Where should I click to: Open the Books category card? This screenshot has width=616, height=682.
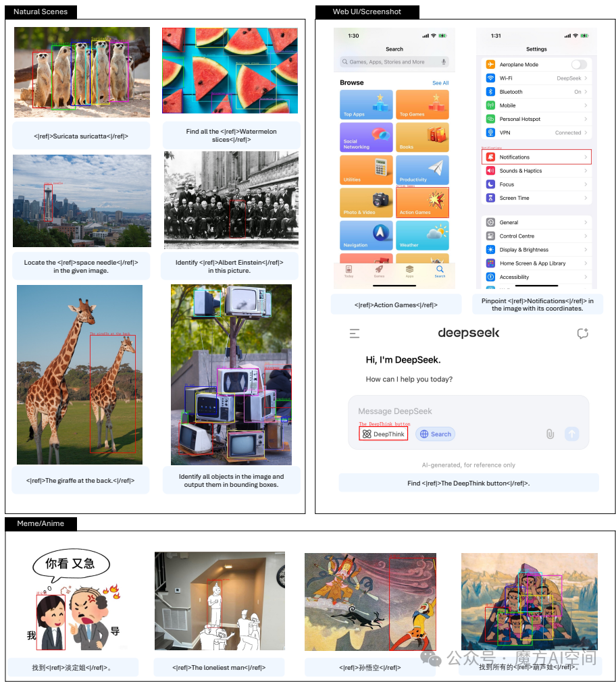pos(422,137)
